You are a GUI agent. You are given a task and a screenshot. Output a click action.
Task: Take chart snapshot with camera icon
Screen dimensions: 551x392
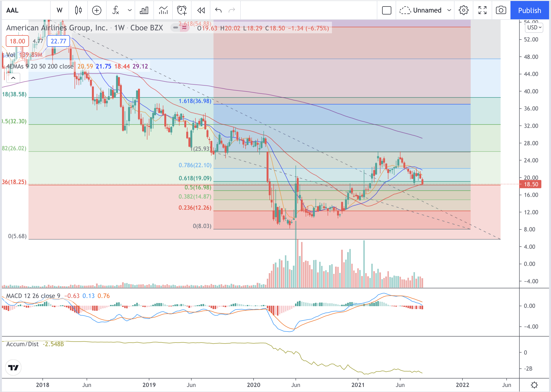pos(501,10)
